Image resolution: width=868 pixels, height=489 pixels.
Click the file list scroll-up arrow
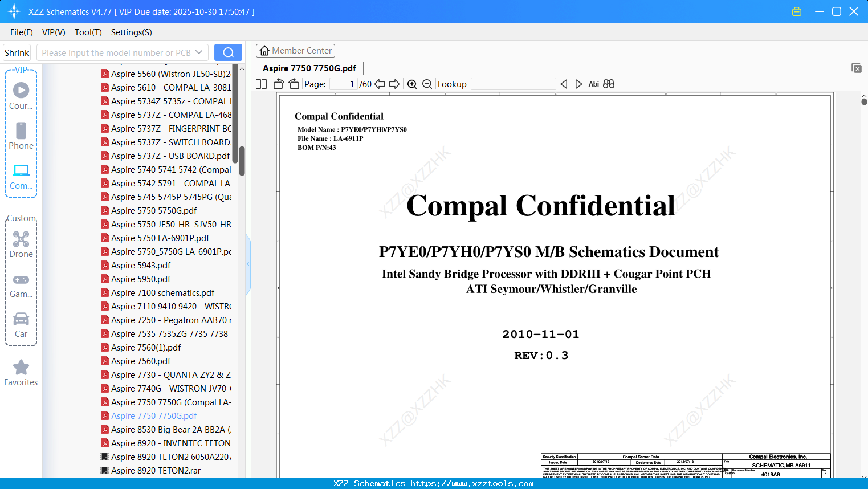point(242,68)
